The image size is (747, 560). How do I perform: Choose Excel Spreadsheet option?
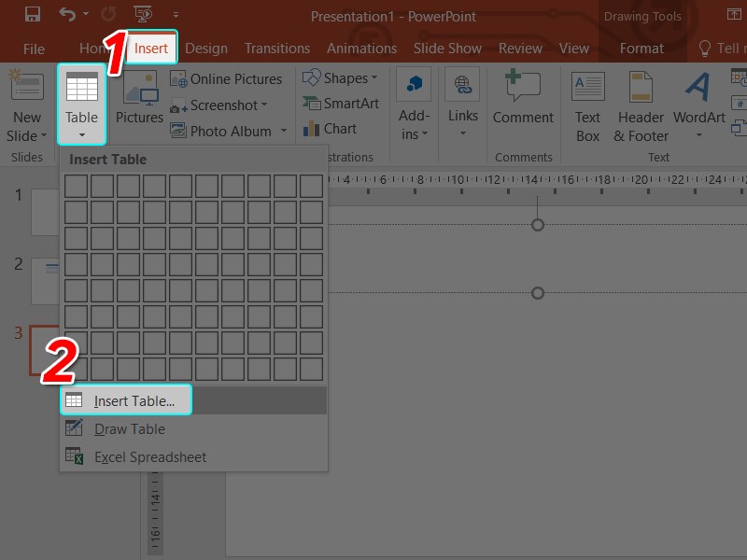click(x=149, y=457)
